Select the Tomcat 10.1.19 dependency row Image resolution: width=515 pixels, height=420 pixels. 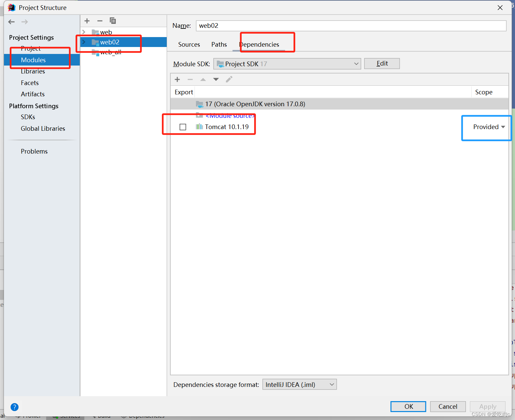click(x=339, y=127)
